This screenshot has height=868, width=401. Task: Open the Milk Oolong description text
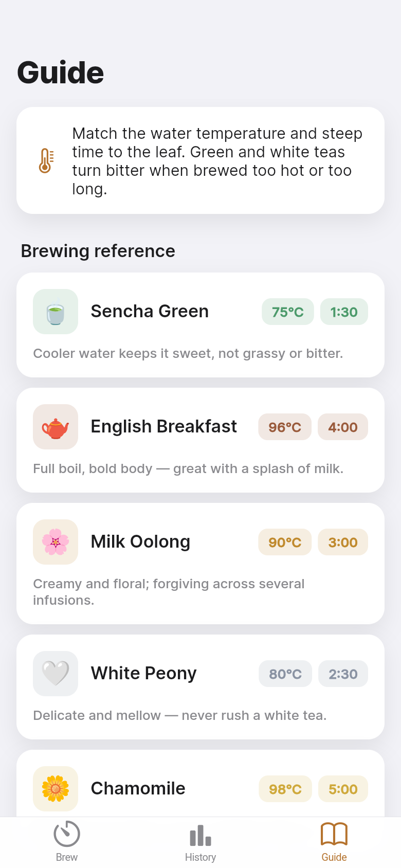(x=169, y=592)
